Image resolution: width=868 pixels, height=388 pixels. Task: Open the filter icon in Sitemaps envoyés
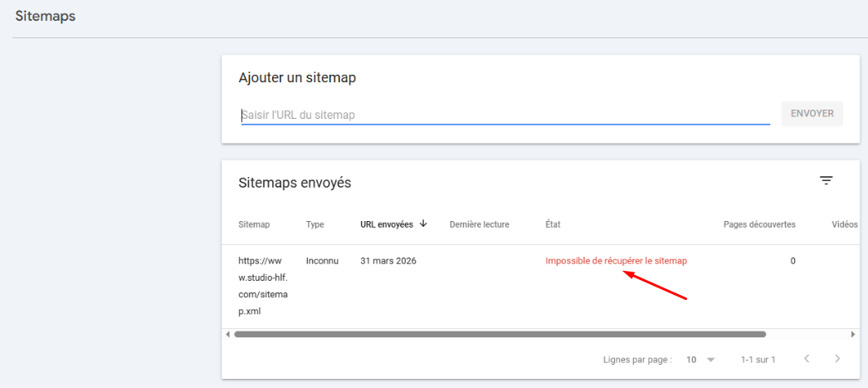[x=826, y=180]
